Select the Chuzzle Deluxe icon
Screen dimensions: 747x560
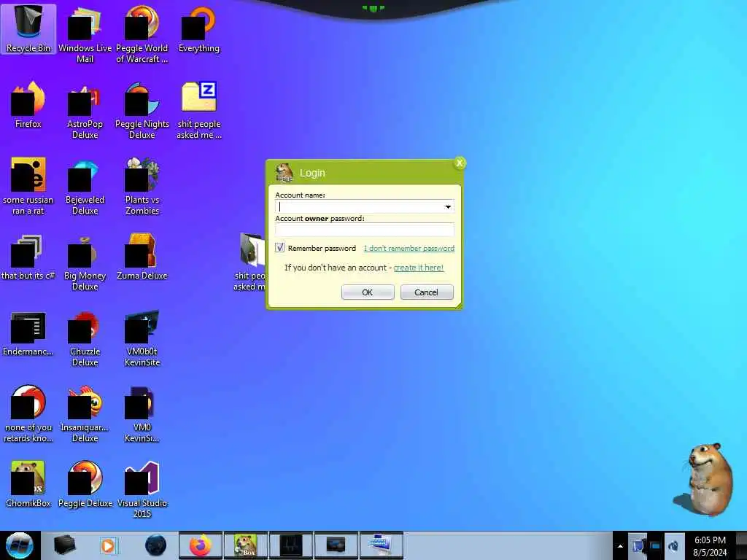[x=85, y=338]
